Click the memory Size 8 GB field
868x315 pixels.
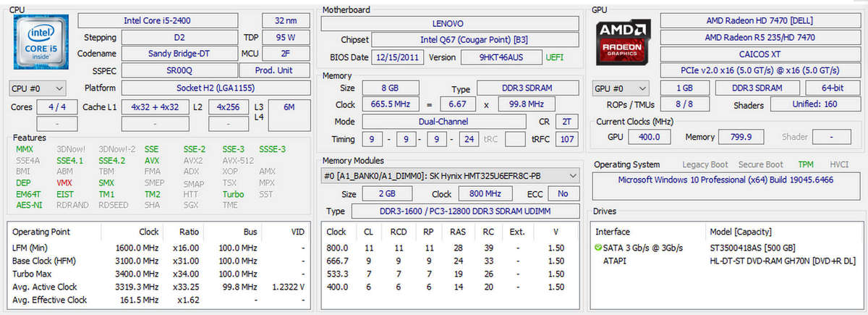389,88
